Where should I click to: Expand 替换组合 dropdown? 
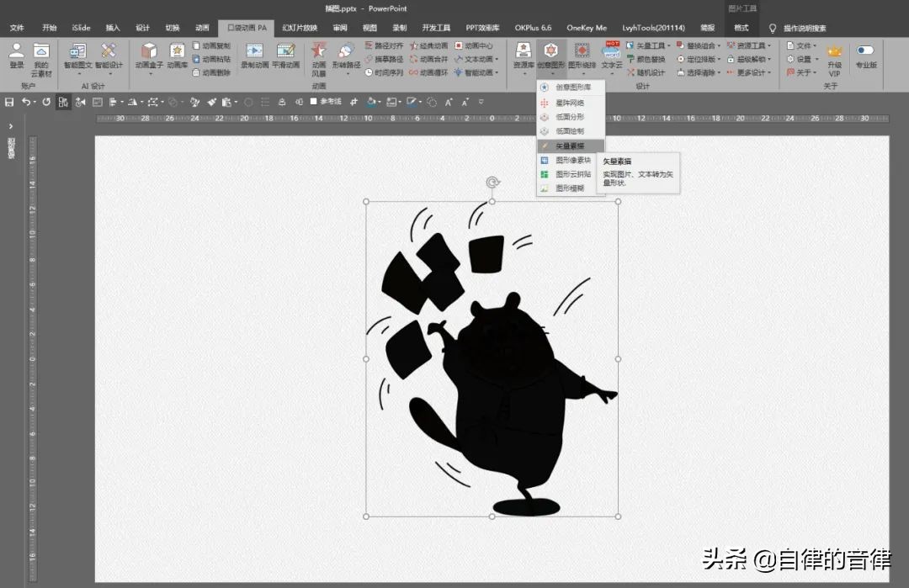[x=719, y=45]
